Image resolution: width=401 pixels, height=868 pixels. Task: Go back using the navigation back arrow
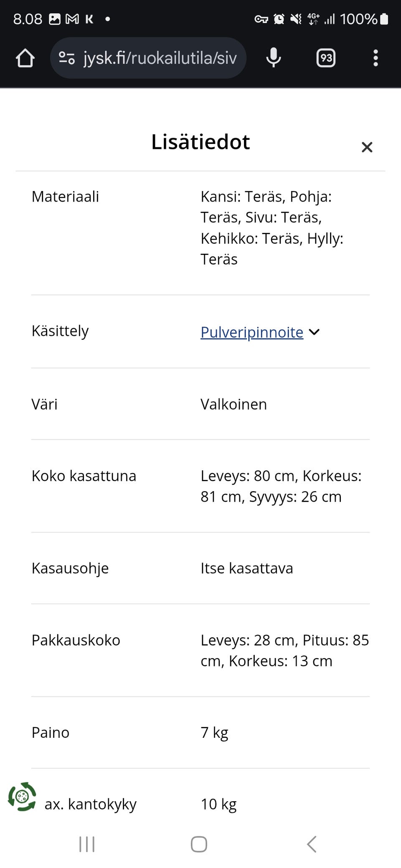coord(311,845)
